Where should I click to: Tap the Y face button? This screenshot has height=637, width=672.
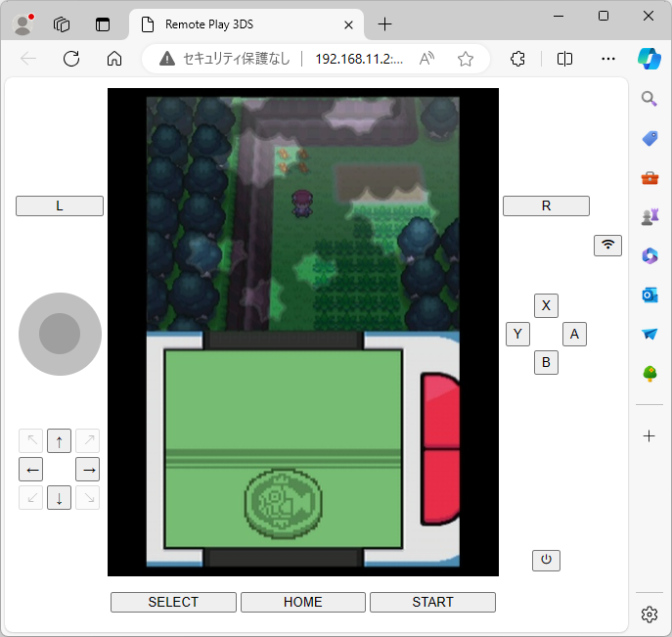517,334
